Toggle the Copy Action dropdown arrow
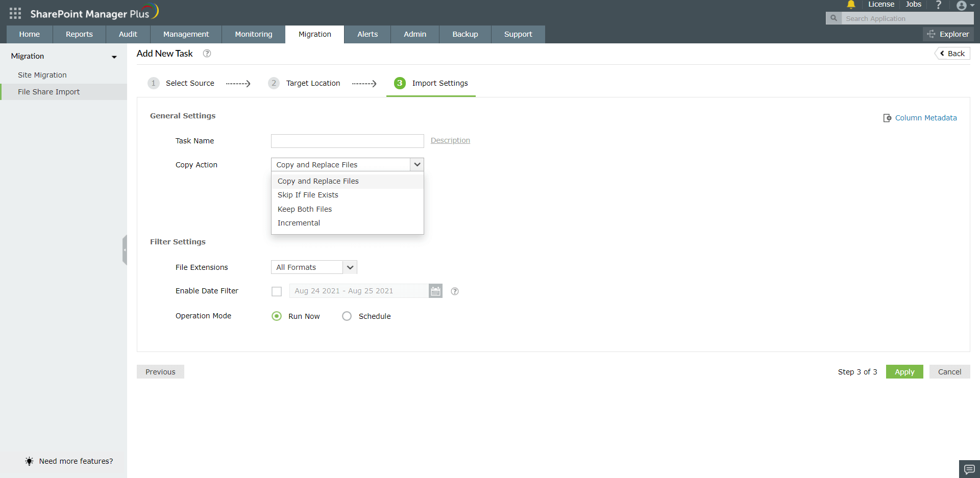Image resolution: width=980 pixels, height=478 pixels. tap(417, 164)
